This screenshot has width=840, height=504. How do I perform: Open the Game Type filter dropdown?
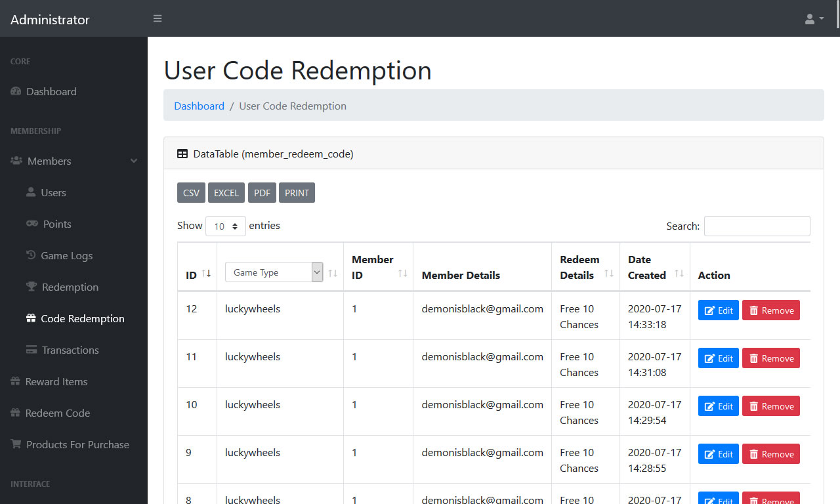click(x=274, y=272)
